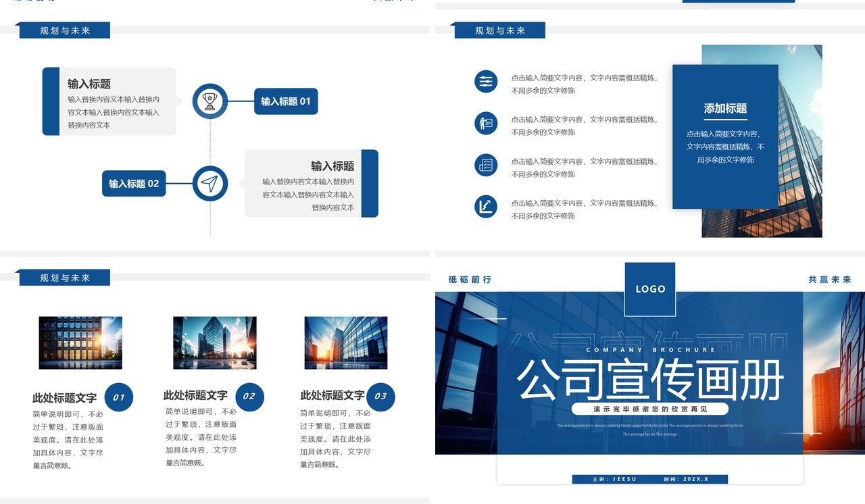
Task: Select the 时间：202X.X date text
Action: click(x=686, y=479)
